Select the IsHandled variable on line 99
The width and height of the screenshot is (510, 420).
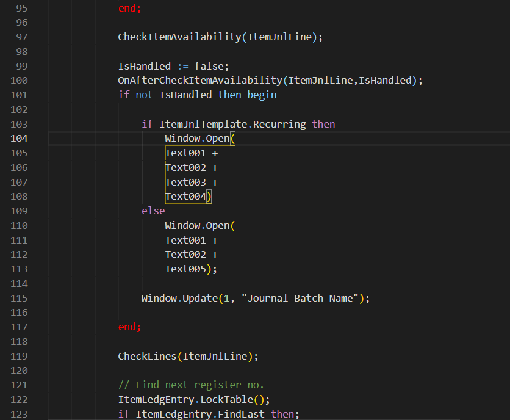tap(139, 65)
